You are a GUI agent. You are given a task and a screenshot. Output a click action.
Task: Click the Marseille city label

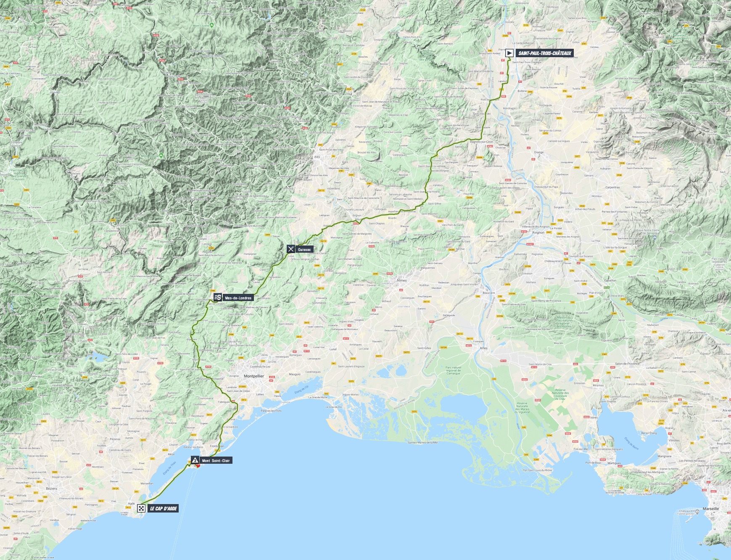(711, 509)
